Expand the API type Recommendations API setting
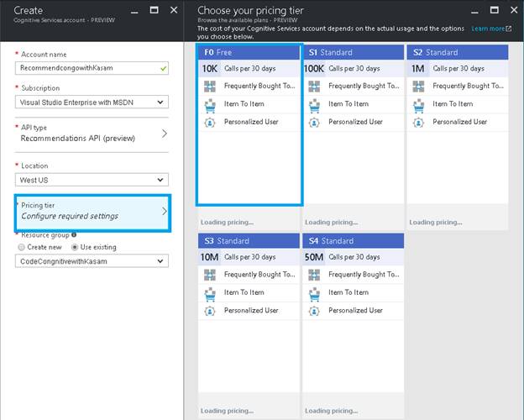 (x=92, y=133)
